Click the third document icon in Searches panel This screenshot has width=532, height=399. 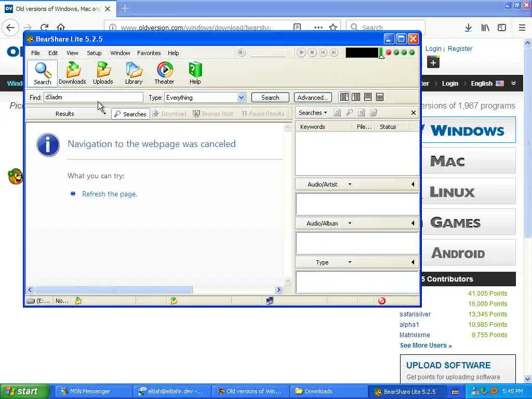tap(362, 113)
